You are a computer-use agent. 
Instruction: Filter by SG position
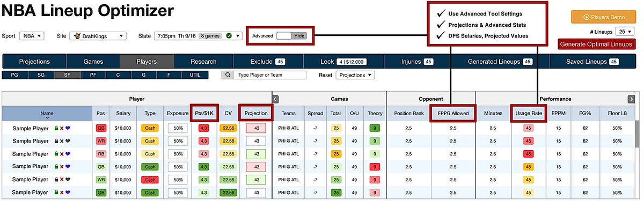[41, 75]
